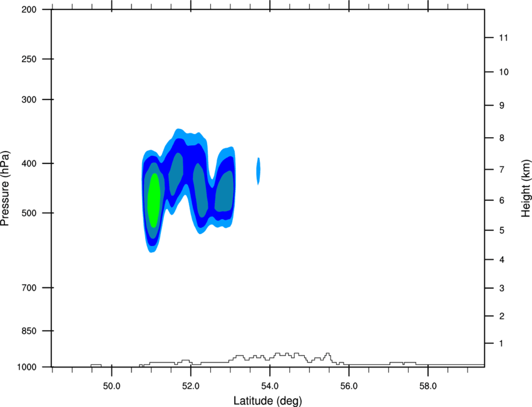Viewport: 532px width, 407px height.
Task: Click the 50.0 latitude tick label
Action: point(111,386)
